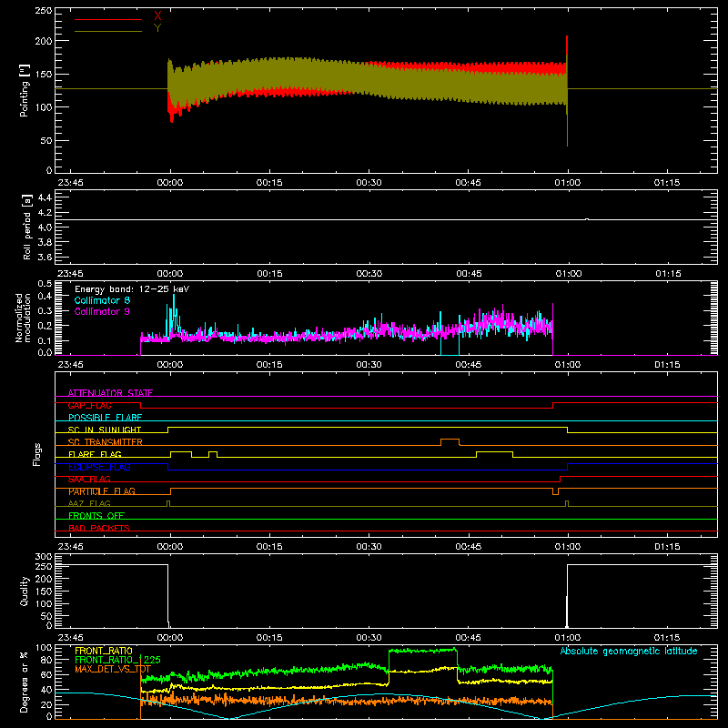The image size is (728, 728).
Task: Click the red X legend label
Action: (157, 16)
